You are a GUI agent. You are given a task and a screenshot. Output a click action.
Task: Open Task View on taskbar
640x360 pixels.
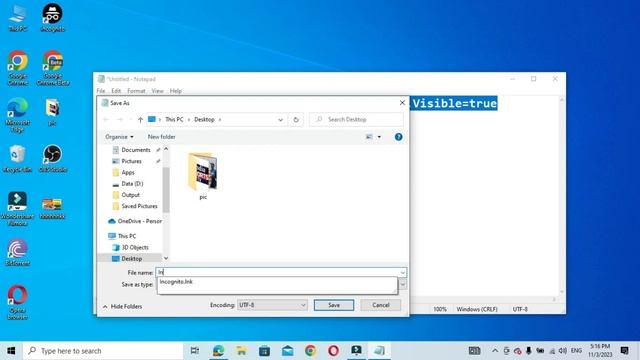195,351
